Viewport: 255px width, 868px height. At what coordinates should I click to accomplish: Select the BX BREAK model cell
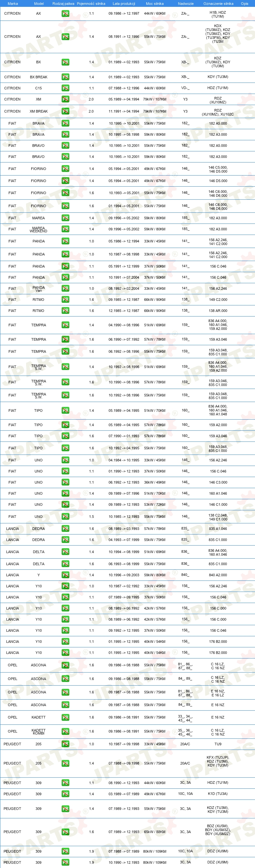point(39,77)
